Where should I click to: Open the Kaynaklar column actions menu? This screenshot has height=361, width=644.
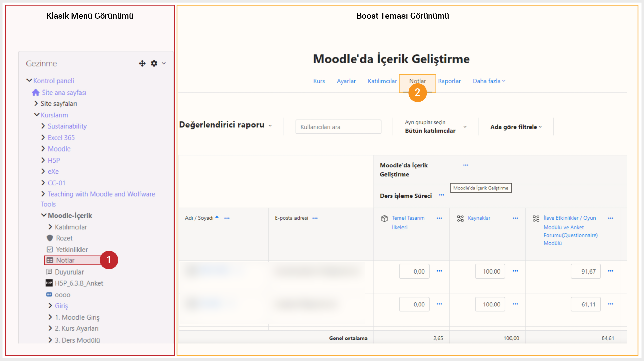[x=515, y=218]
